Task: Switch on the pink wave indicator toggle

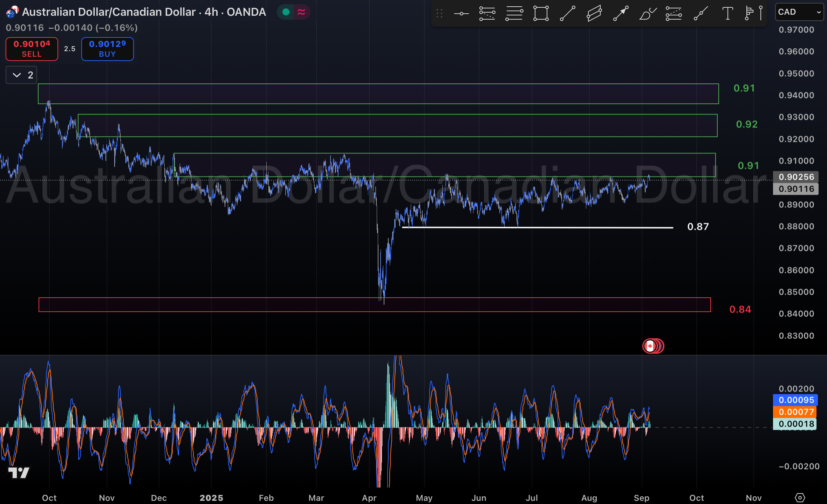Action: (301, 12)
